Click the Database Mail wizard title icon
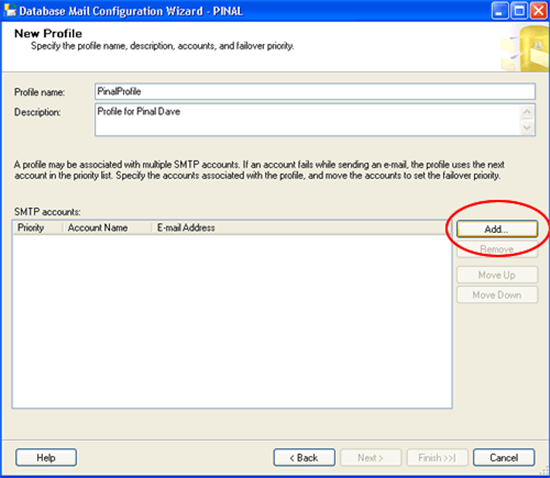 pyautogui.click(x=9, y=11)
